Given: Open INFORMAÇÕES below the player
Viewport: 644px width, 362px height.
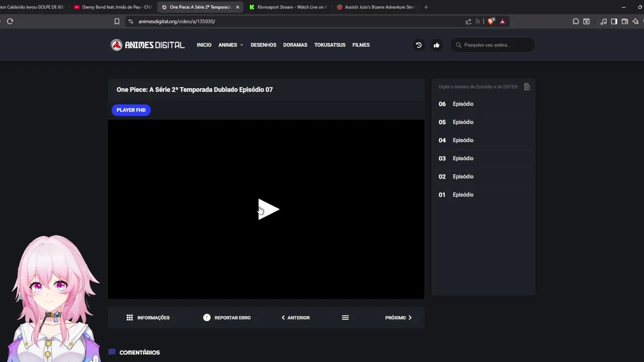Looking at the screenshot, I should coord(148,317).
